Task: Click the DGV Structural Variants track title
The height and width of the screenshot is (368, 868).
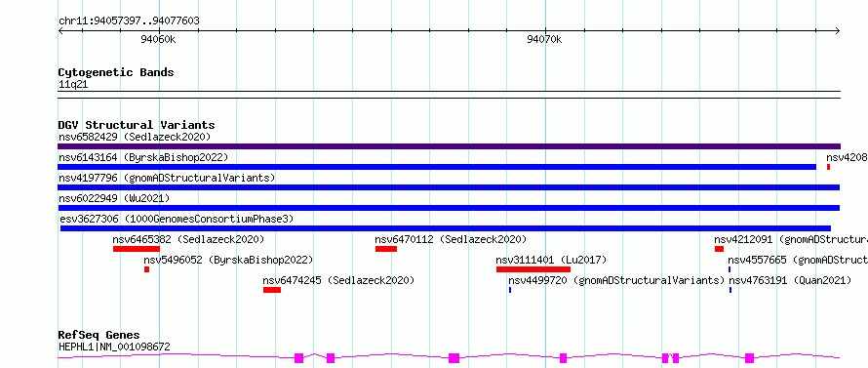Action: (x=137, y=125)
